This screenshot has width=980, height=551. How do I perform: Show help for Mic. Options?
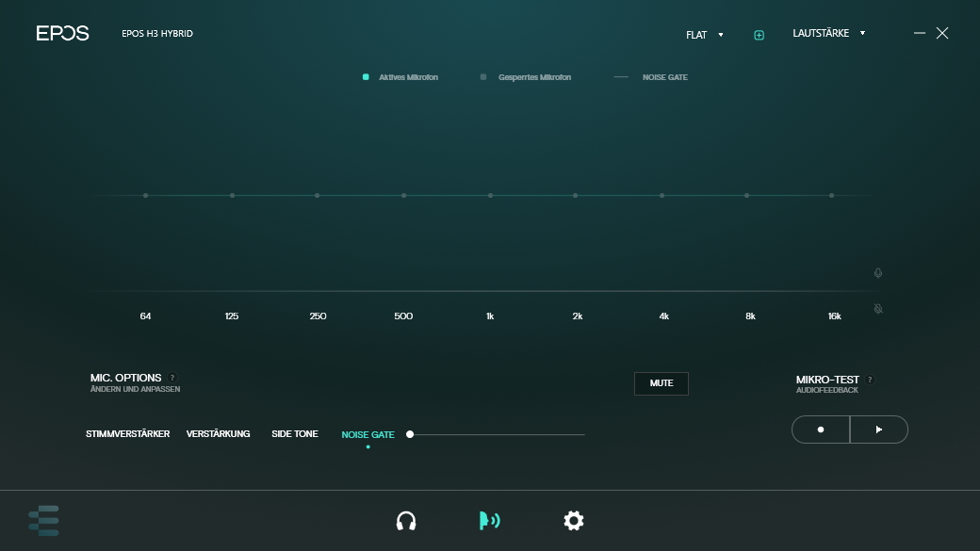click(172, 378)
